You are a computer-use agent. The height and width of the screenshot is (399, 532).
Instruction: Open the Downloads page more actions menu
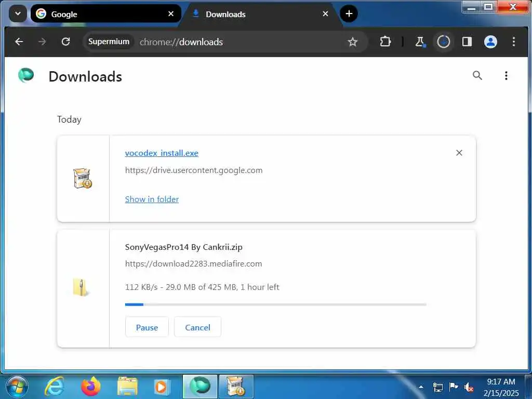(x=506, y=75)
